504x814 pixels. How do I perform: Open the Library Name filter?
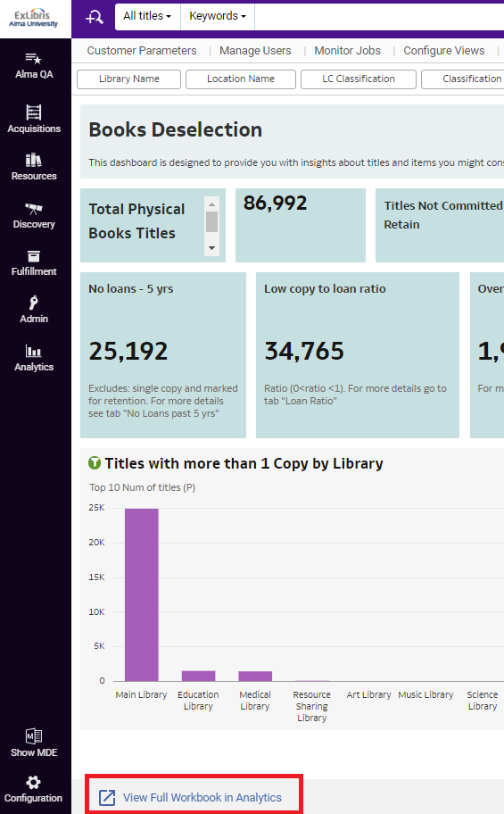click(128, 79)
